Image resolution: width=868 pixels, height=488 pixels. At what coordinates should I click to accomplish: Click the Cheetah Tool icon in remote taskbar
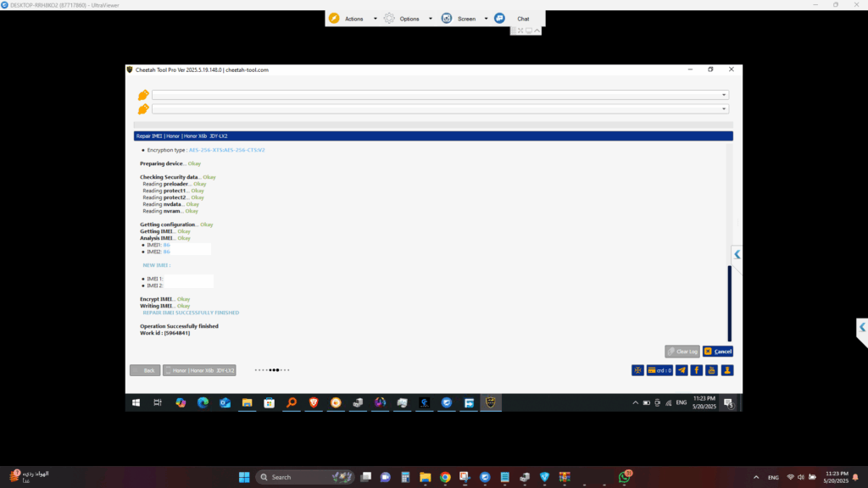coord(491,402)
